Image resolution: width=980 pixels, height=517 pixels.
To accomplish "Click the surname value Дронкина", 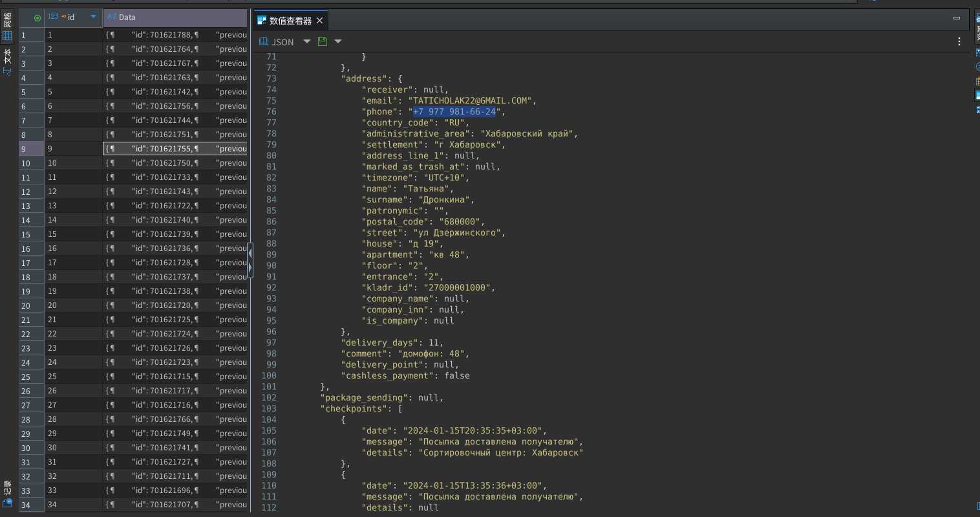I will (443, 199).
